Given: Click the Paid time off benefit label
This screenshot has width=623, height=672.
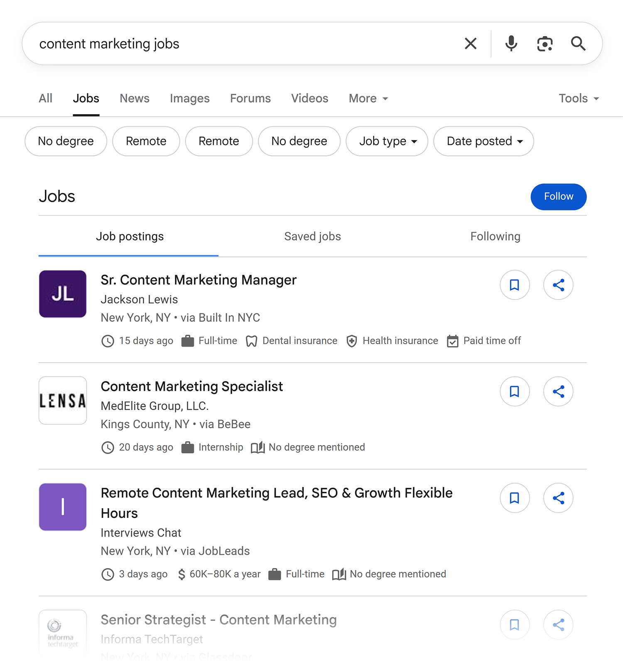Looking at the screenshot, I should tap(492, 341).
